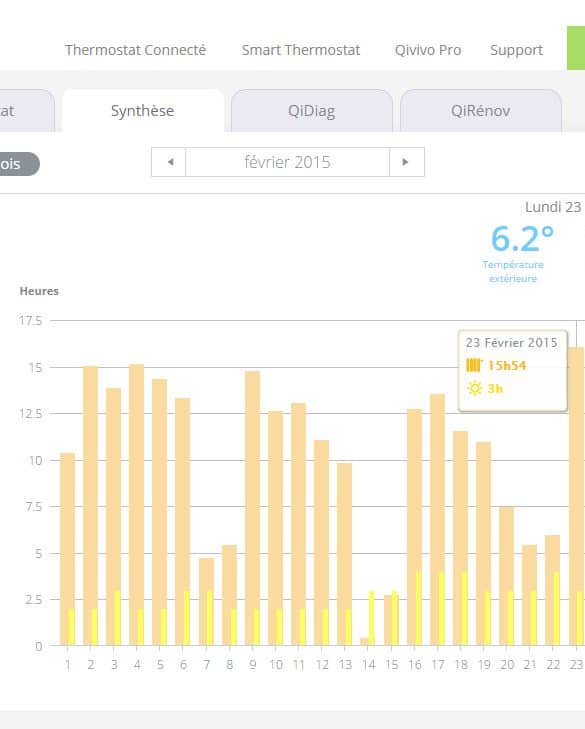Open Smart Thermostat nav link
Screen dimensions: 585x729
click(300, 50)
